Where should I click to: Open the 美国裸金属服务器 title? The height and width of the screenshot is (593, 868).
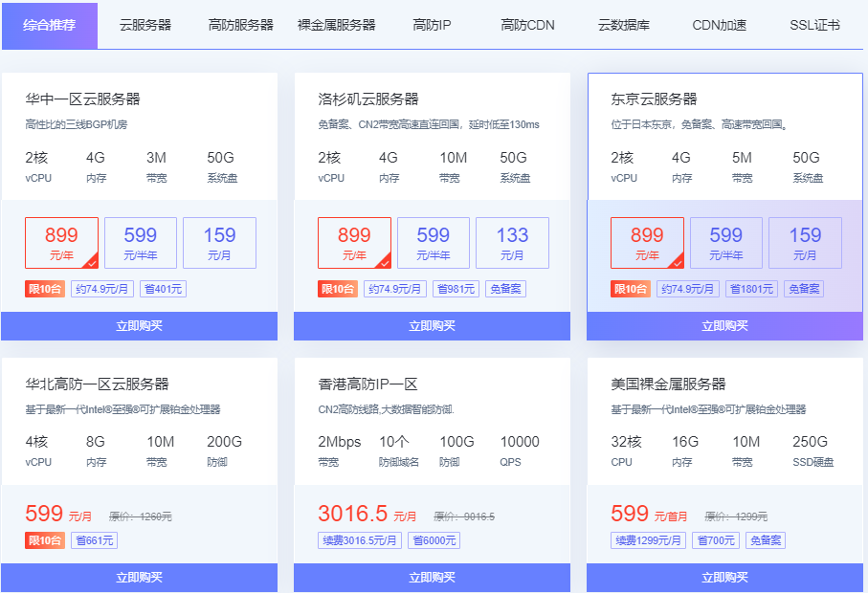(x=668, y=384)
